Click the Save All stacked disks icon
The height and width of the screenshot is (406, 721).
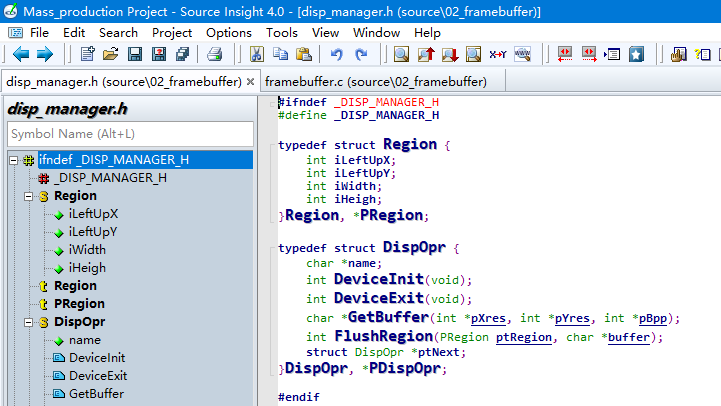click(183, 54)
